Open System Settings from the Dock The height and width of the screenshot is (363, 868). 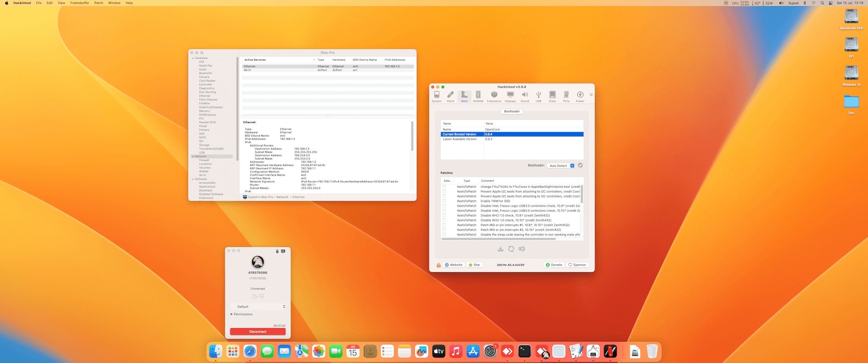[x=490, y=351]
